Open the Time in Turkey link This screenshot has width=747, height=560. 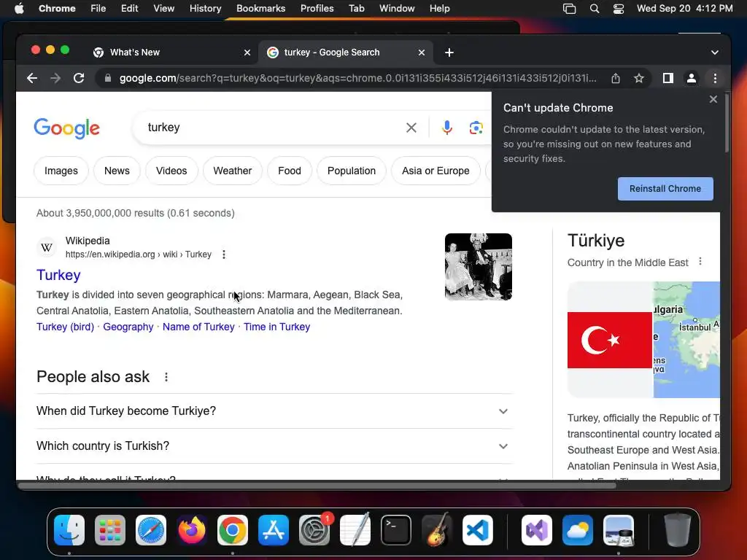tap(276, 327)
